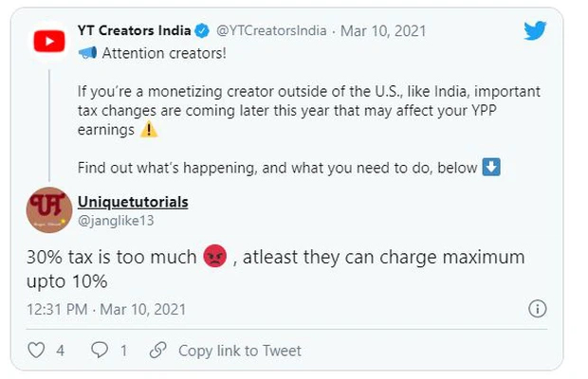Open the Uniquetutorials profile name link

click(133, 202)
